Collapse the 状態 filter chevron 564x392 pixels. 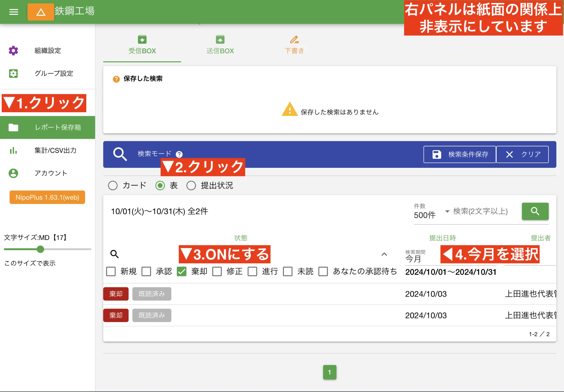(384, 254)
